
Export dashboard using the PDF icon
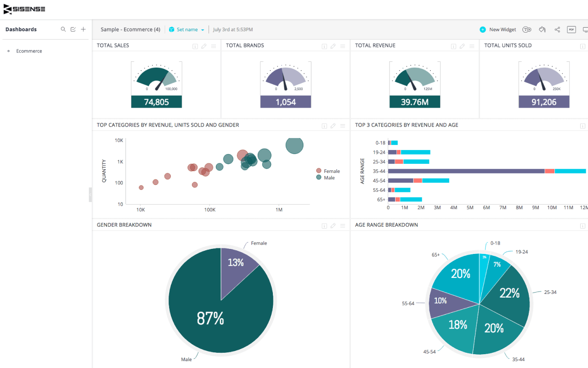pos(571,29)
